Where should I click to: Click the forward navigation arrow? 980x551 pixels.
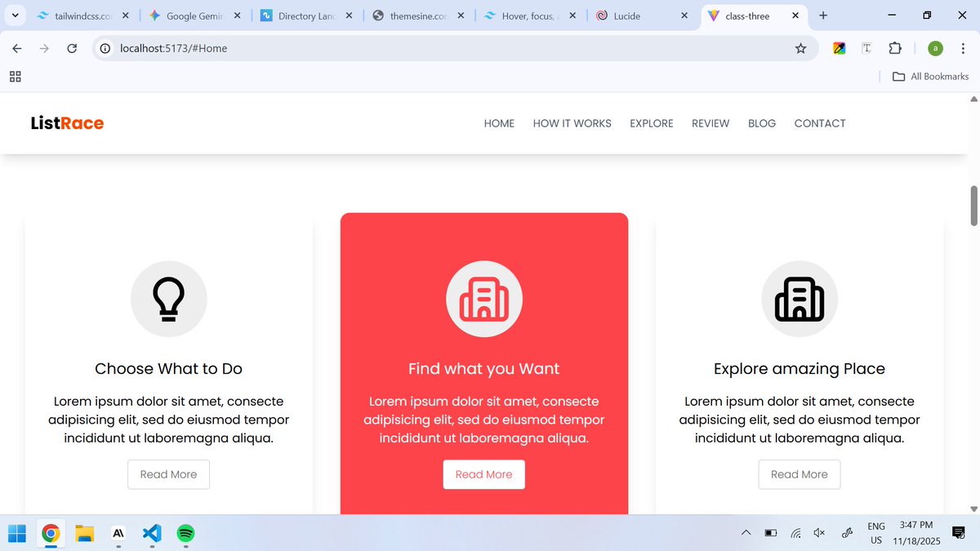coord(44,48)
